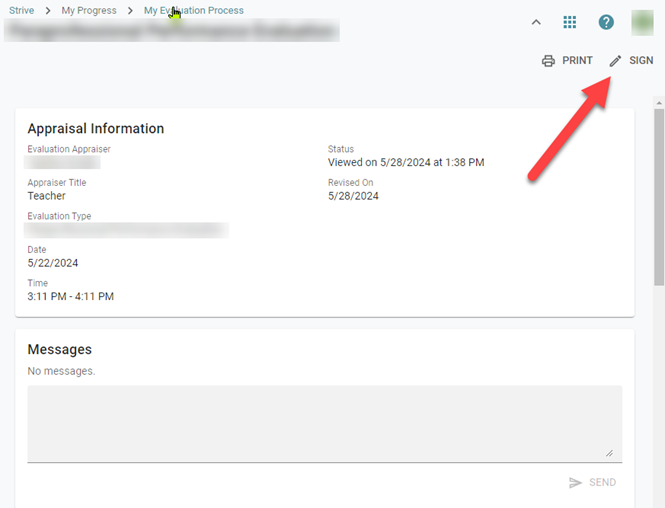Open the My Progress breadcrumb link
Screen dimensions: 665x508
pos(89,11)
